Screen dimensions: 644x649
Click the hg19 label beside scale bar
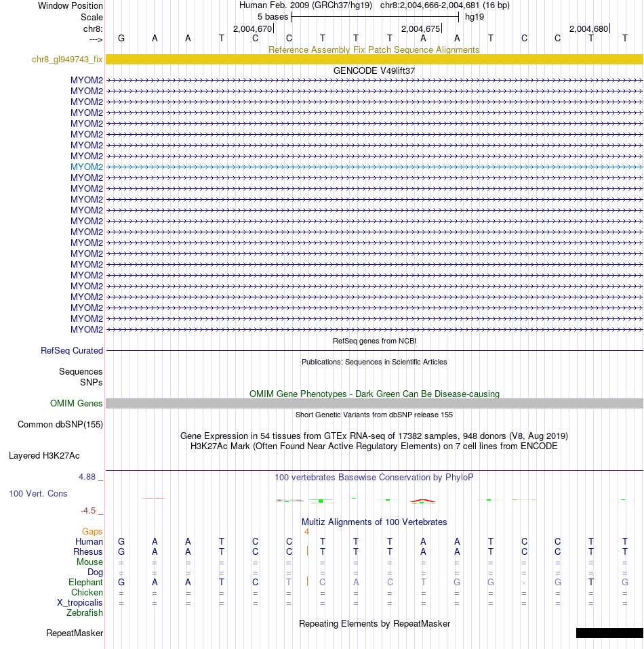pos(475,17)
